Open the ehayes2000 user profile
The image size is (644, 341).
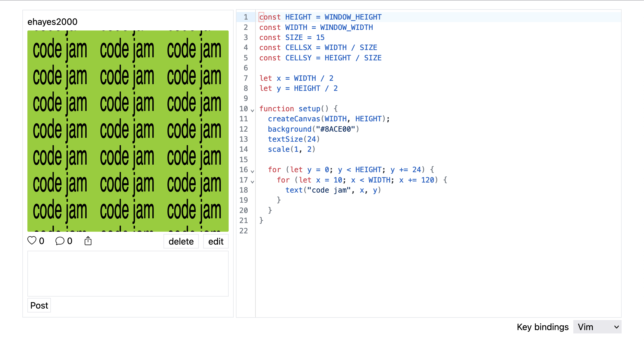52,22
